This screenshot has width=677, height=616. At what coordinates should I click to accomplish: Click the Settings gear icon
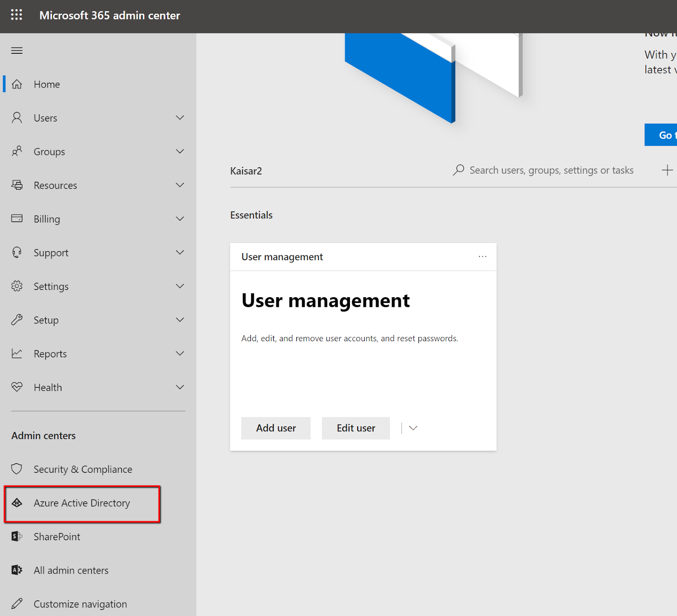(x=17, y=286)
